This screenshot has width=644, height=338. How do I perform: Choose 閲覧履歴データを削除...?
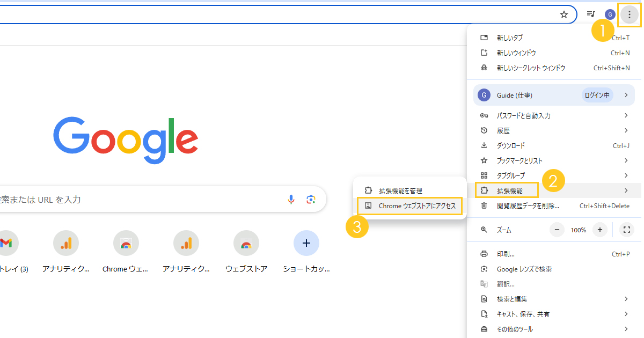click(x=554, y=205)
